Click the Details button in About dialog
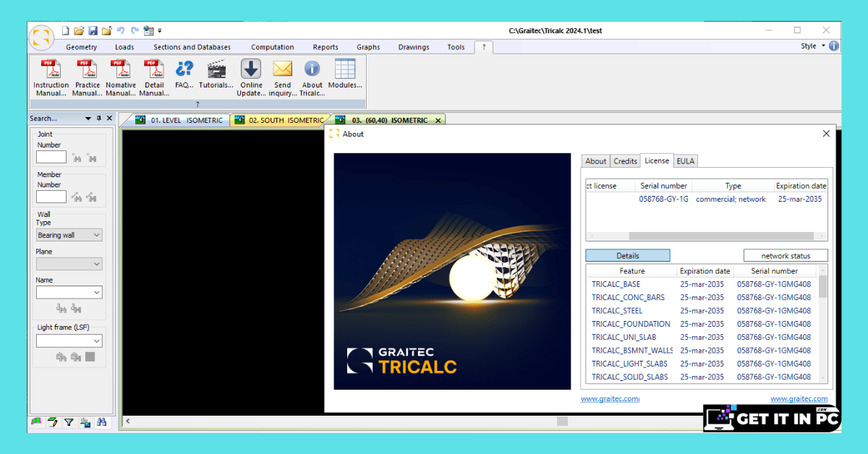Viewport: 868px width, 454px height. click(627, 255)
